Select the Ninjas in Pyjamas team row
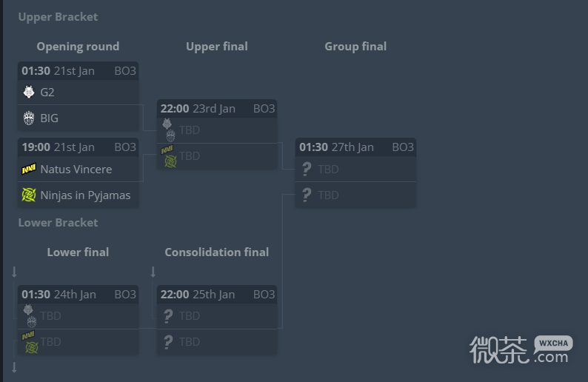The image size is (588, 382). click(x=78, y=195)
